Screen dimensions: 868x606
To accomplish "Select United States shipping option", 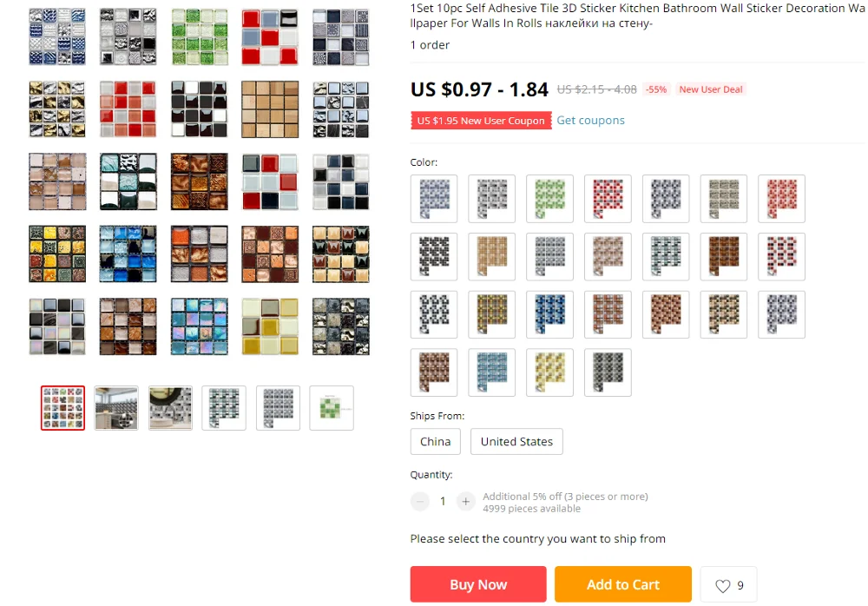I will pyautogui.click(x=516, y=442).
